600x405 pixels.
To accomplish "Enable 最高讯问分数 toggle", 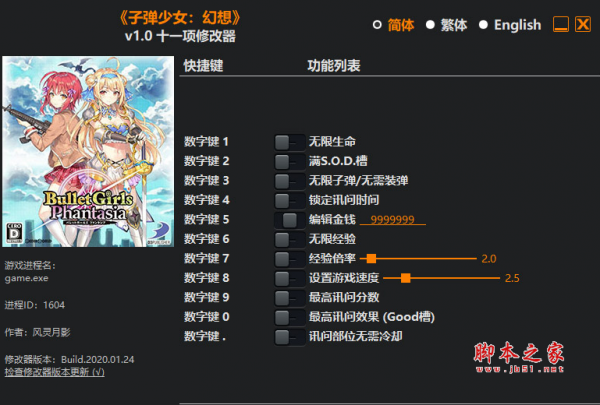I will pyautogui.click(x=290, y=298).
